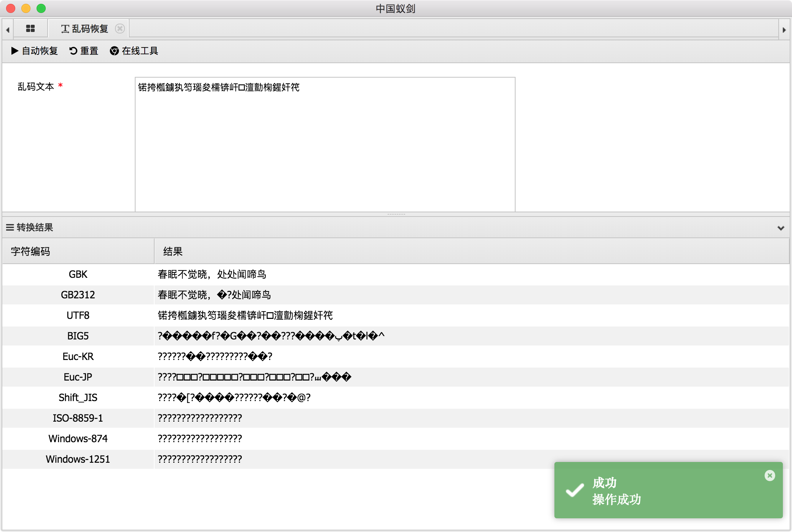792x532 pixels.
Task: Run 自动恢复 auto recover
Action: (35, 51)
